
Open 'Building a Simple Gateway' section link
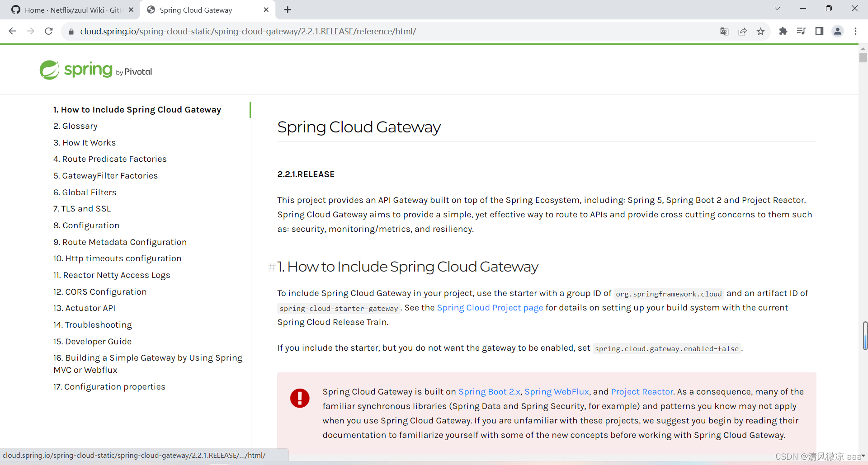tap(148, 364)
